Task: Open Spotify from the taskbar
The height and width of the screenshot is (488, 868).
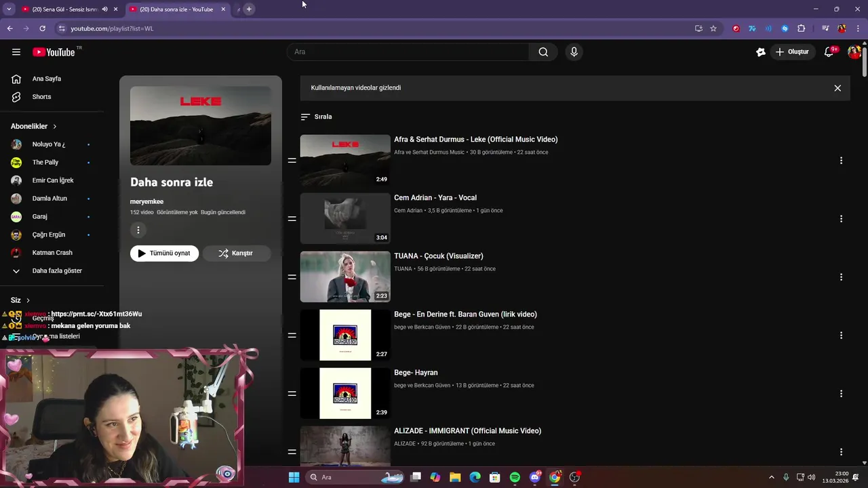Action: coord(515,477)
